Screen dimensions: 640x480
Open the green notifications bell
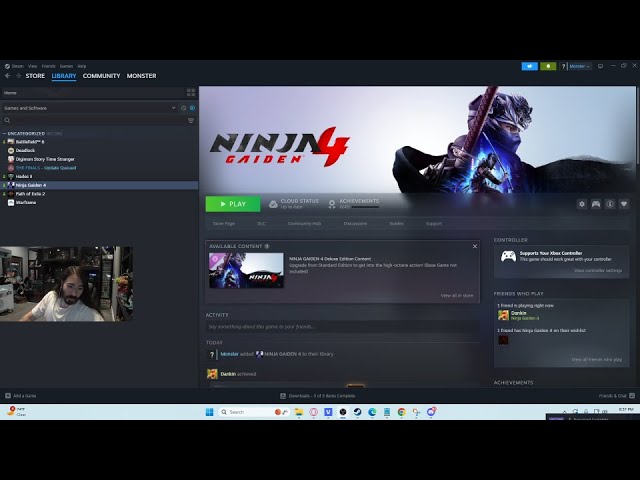548,66
